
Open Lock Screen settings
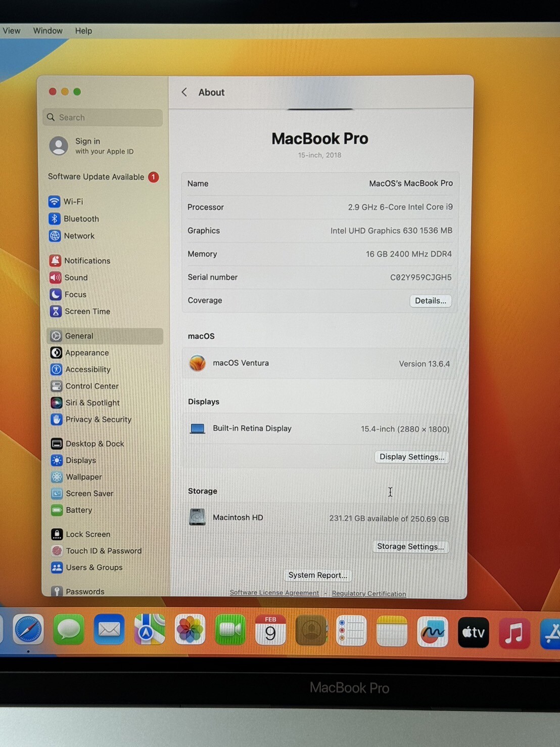pos(81,534)
